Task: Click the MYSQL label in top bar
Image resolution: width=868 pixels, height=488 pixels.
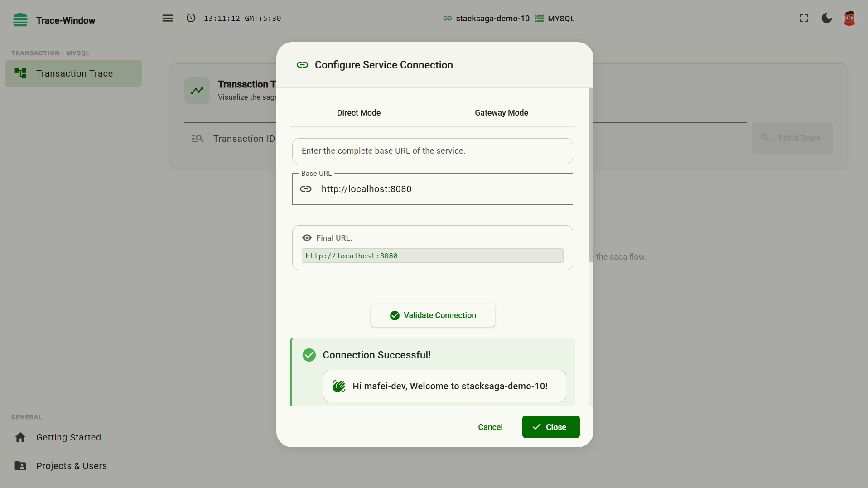Action: point(561,19)
